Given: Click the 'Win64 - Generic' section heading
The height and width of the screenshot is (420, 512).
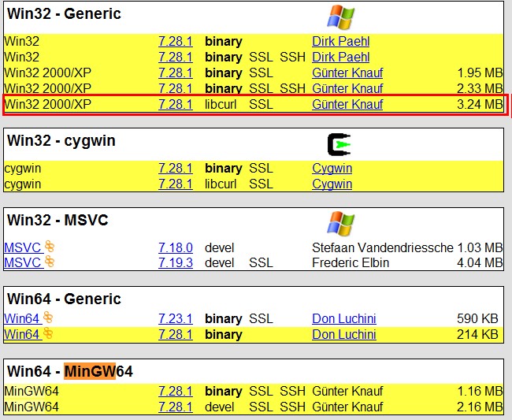Looking at the screenshot, I should pos(64,299).
